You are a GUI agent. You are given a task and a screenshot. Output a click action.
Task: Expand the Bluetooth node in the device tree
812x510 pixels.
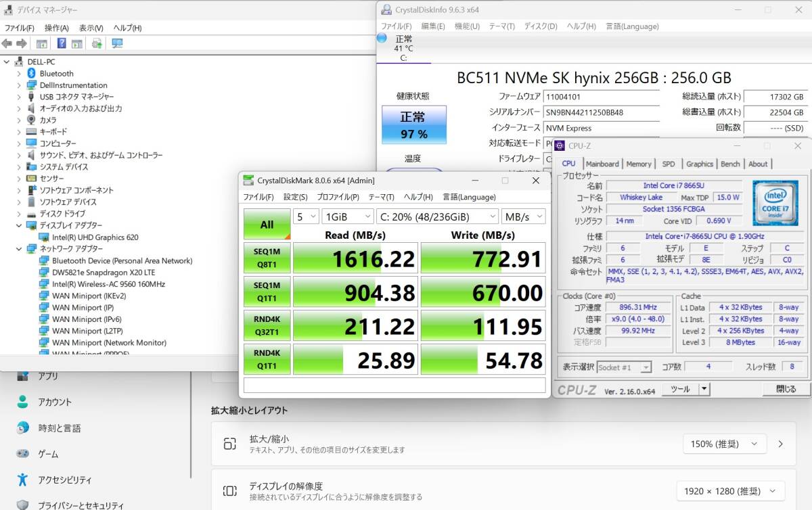click(19, 73)
